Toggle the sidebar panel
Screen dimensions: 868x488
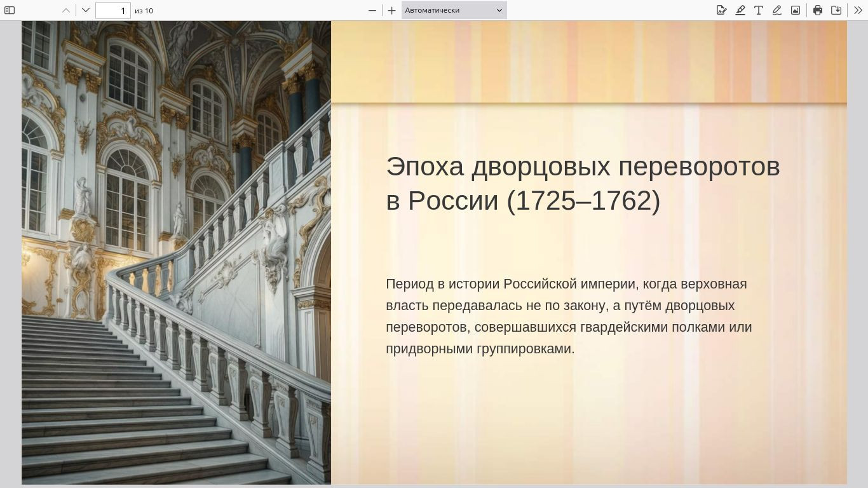click(x=10, y=10)
